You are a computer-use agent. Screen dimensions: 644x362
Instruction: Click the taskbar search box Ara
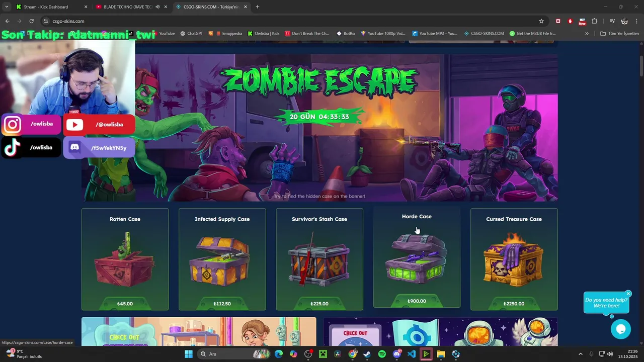[x=234, y=354]
